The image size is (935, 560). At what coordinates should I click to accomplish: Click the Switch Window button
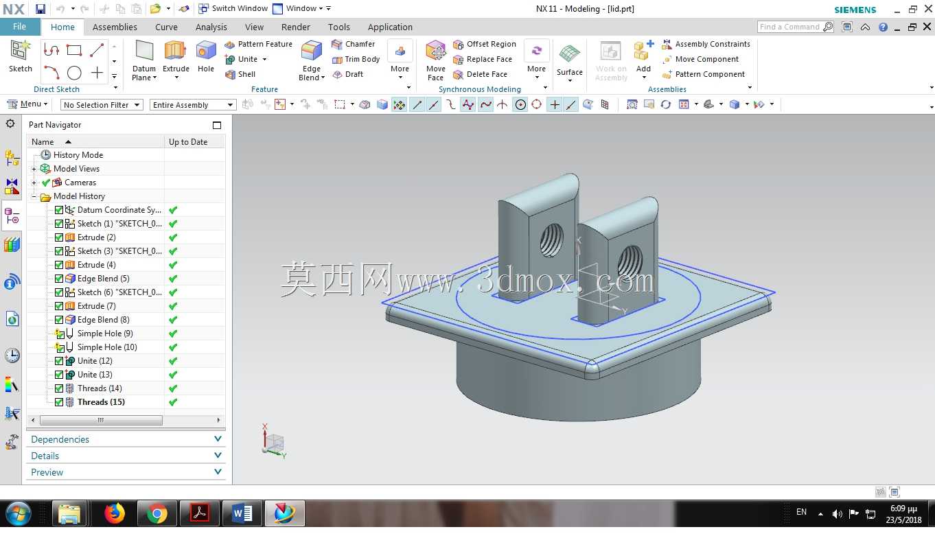pyautogui.click(x=233, y=9)
